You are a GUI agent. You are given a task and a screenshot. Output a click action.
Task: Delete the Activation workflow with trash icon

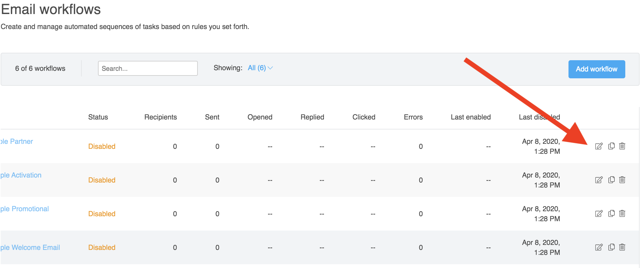coord(622,180)
